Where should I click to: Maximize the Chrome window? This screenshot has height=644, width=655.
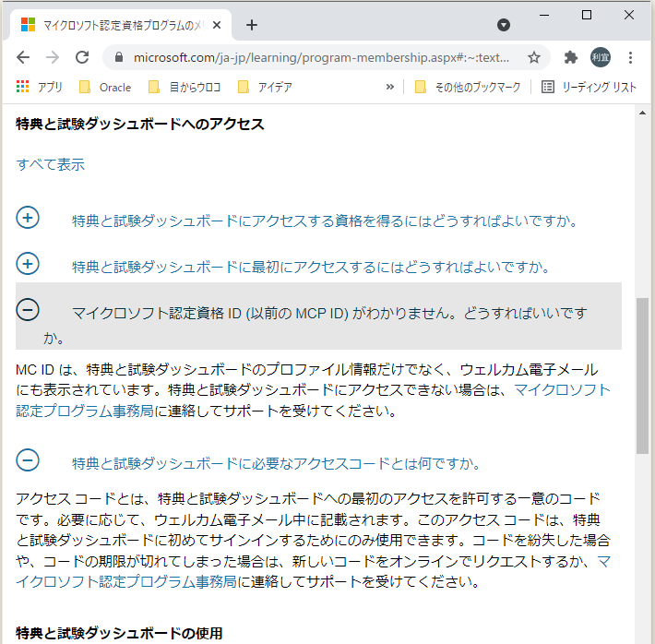tap(587, 15)
